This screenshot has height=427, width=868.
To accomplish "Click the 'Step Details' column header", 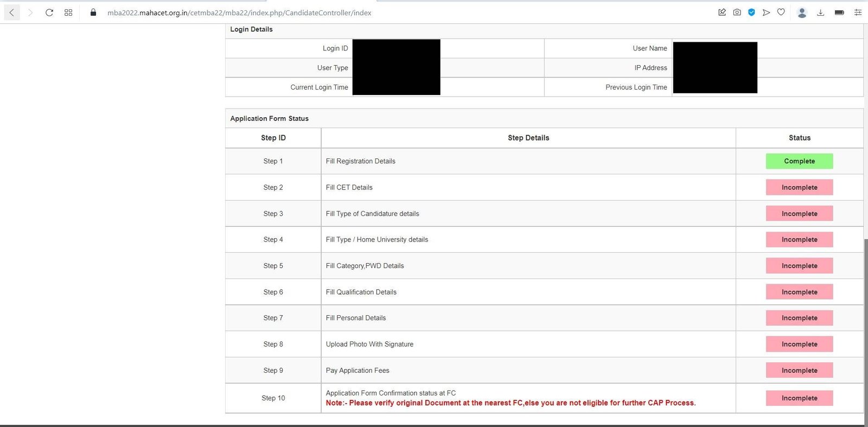I will [x=528, y=138].
